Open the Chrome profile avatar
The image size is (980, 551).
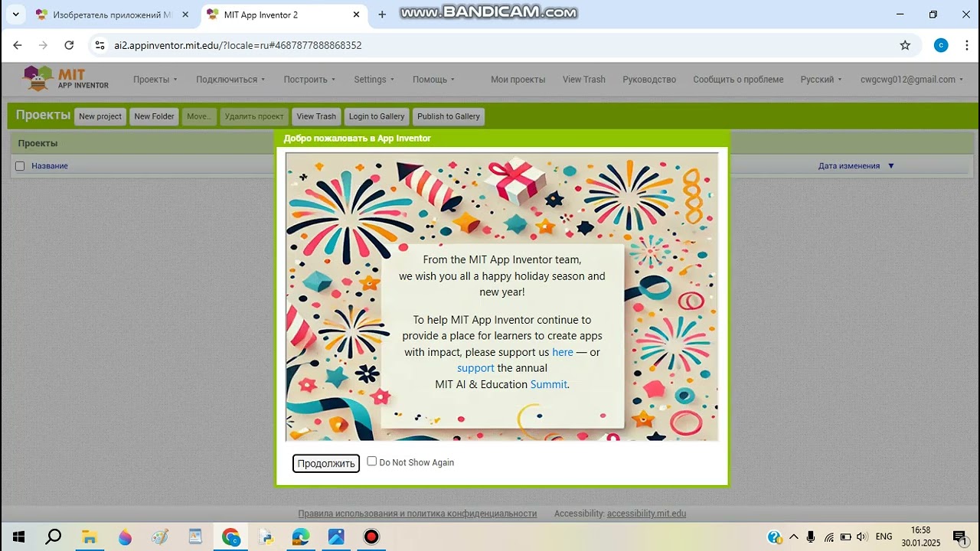coord(941,45)
